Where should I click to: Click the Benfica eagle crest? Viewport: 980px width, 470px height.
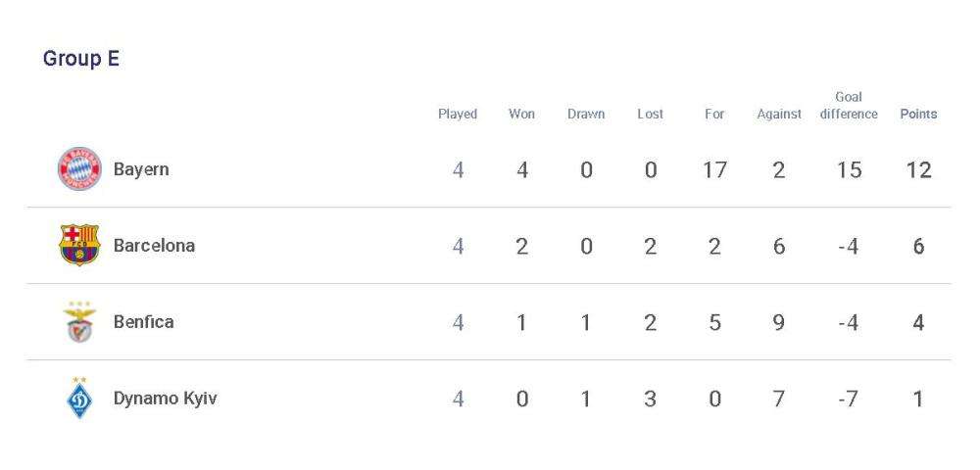coord(79,321)
